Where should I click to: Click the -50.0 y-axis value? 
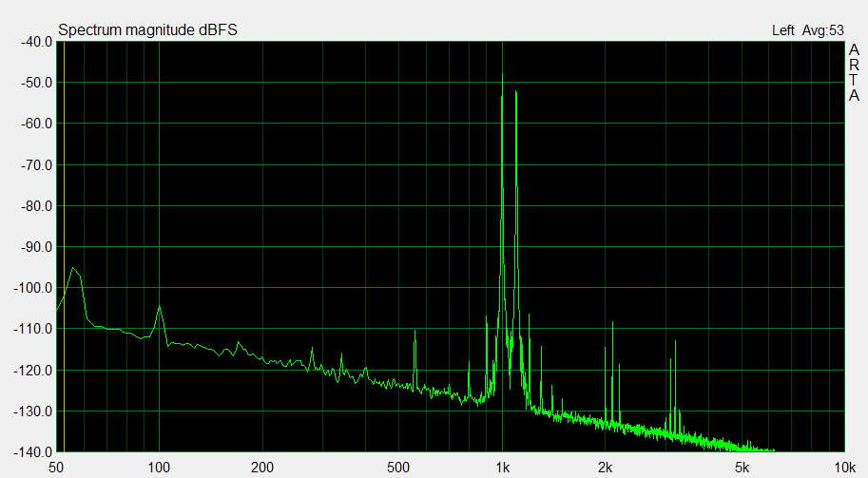click(36, 83)
